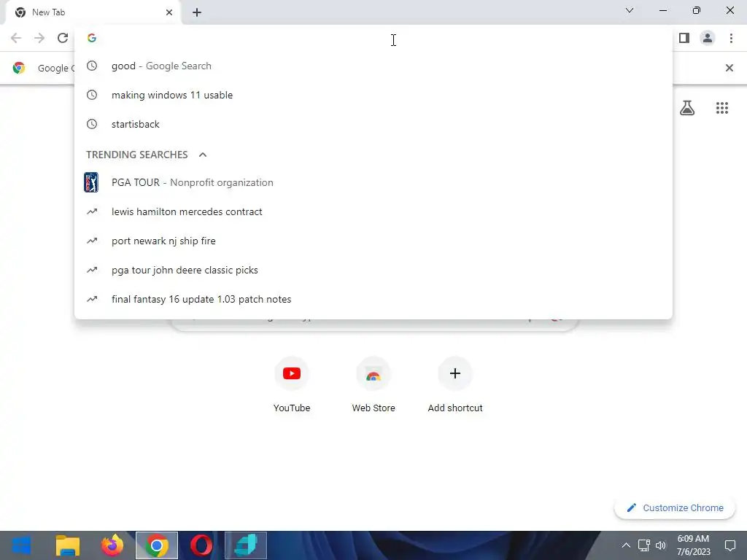747x560 pixels.
Task: Close the New Tab tab
Action: 169,12
